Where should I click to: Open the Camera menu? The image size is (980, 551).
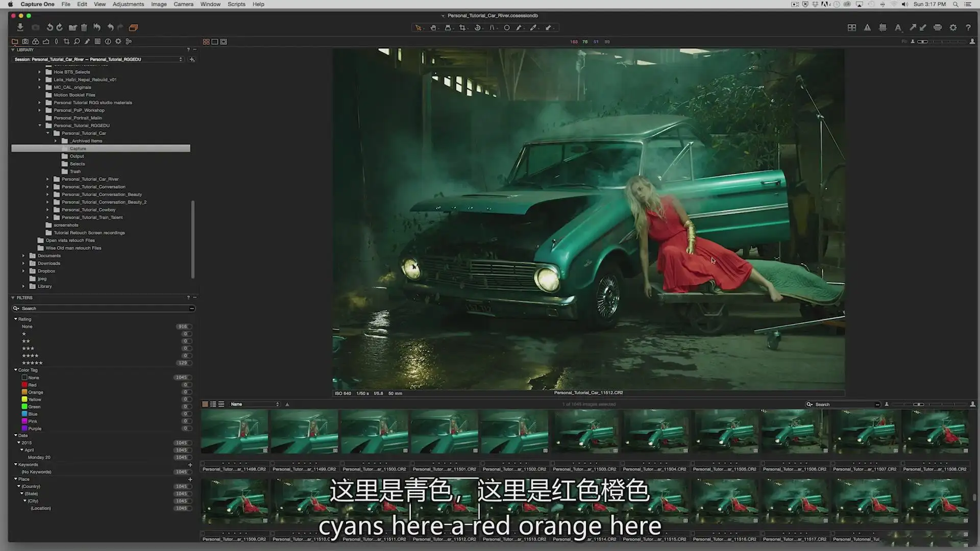point(183,4)
